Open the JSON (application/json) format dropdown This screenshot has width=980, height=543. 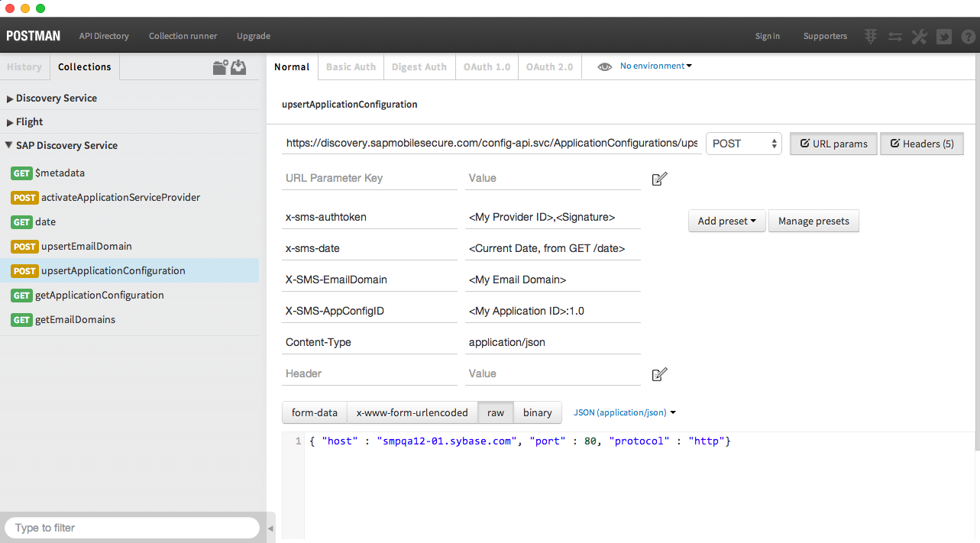[625, 412]
